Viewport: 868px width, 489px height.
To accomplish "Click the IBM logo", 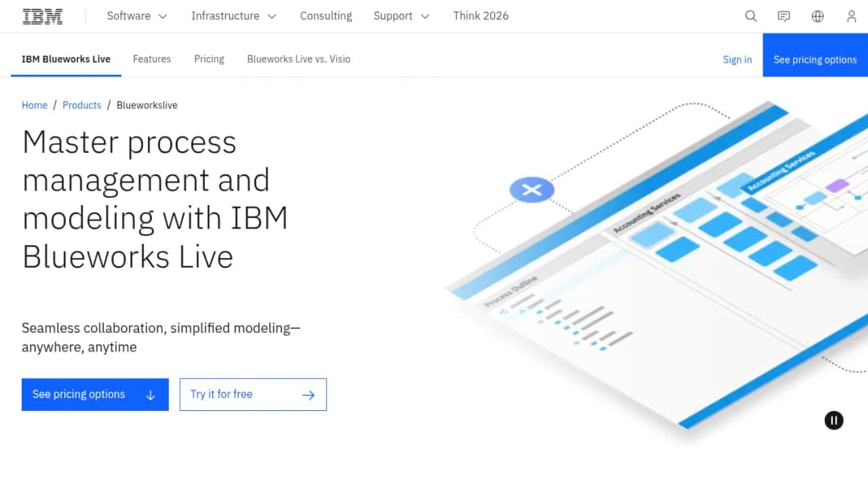I will click(x=43, y=16).
